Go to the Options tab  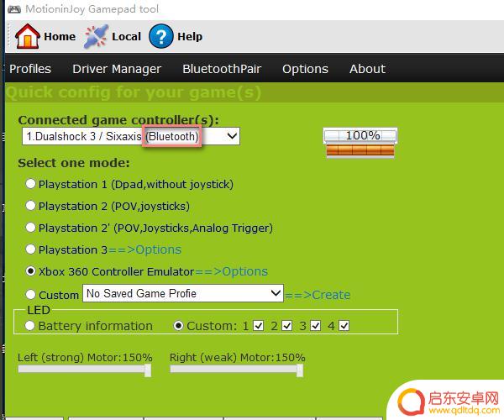click(x=305, y=69)
